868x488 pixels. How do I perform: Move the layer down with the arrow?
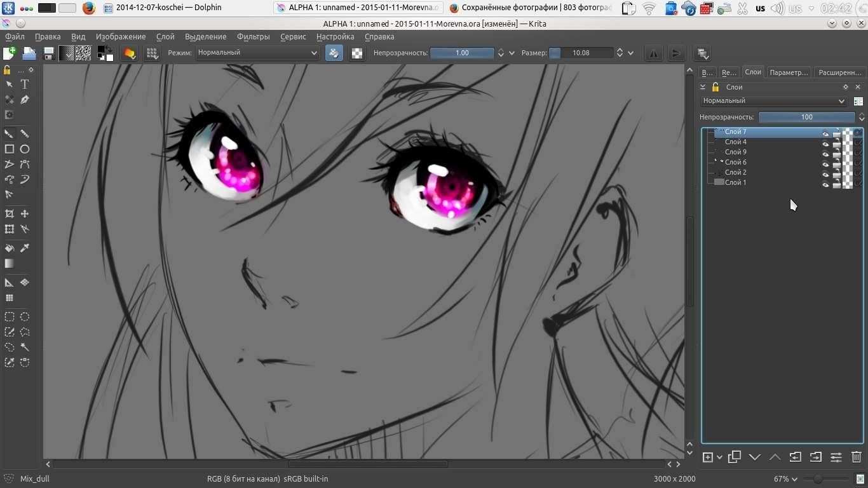click(755, 457)
